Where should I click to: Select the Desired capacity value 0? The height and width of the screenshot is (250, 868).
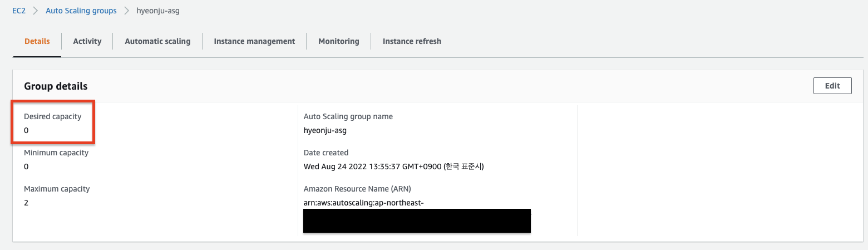[26, 130]
